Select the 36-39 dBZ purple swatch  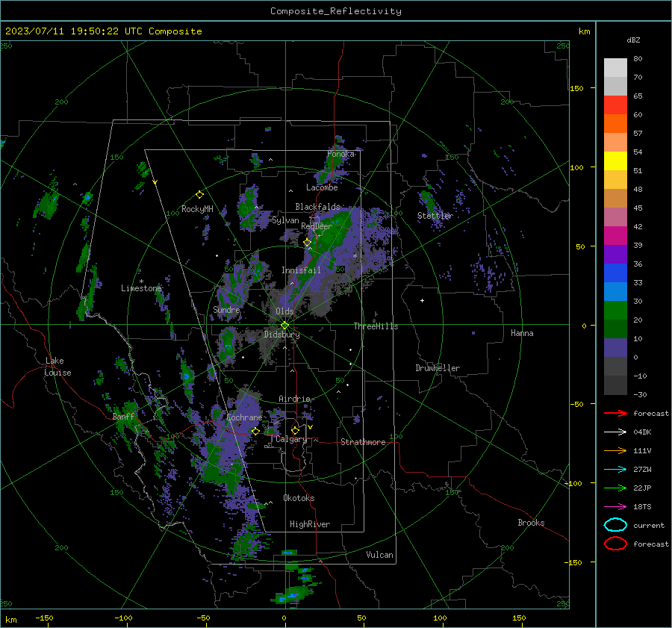click(615, 254)
